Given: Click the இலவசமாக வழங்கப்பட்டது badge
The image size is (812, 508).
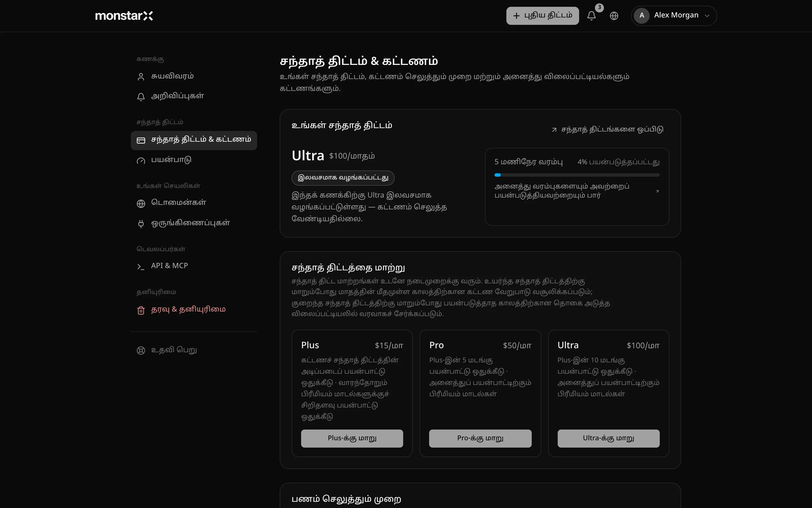Looking at the screenshot, I should (343, 178).
